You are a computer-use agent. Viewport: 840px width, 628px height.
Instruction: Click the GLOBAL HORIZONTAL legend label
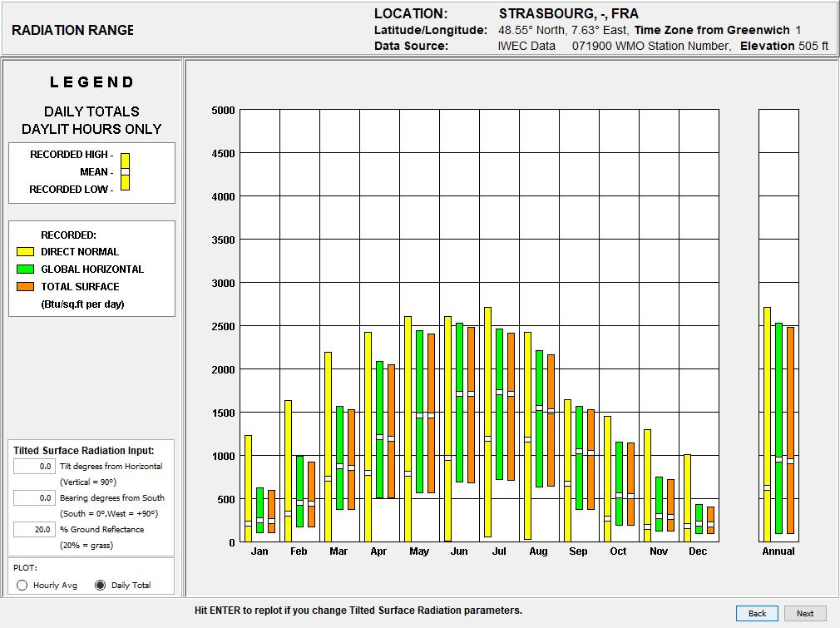(x=92, y=269)
